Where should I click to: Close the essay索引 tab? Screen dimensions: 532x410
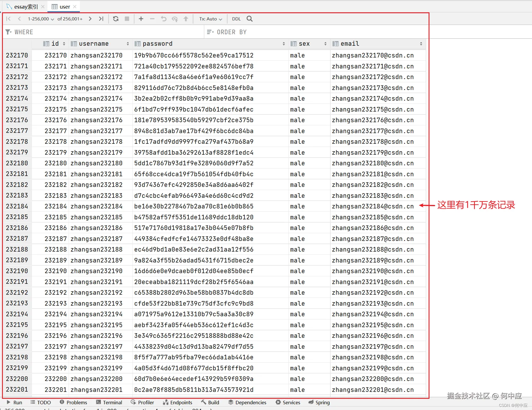(43, 7)
